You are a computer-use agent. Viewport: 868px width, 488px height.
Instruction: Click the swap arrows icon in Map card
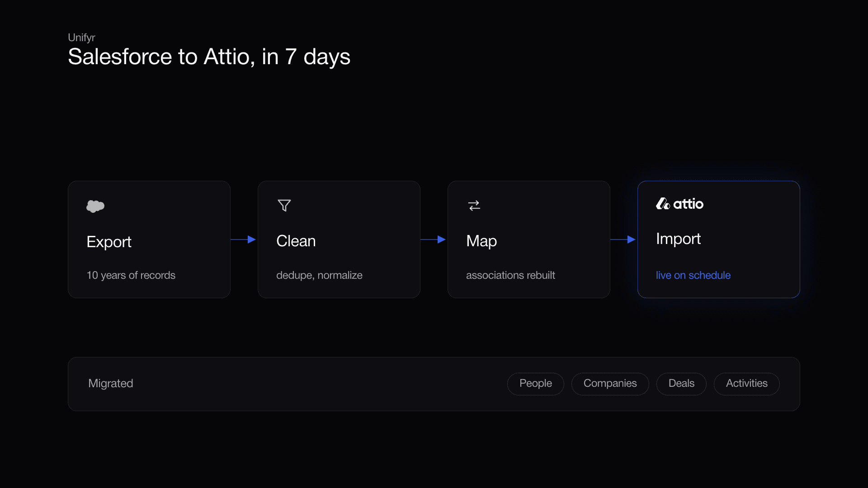pos(474,206)
